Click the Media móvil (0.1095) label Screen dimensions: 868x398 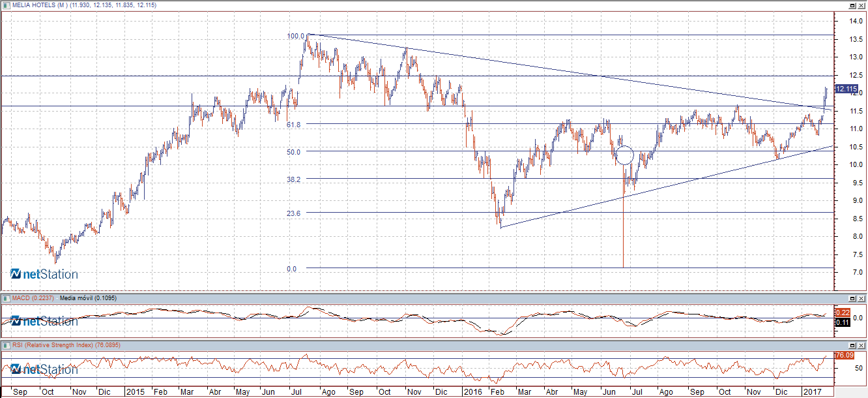point(88,298)
